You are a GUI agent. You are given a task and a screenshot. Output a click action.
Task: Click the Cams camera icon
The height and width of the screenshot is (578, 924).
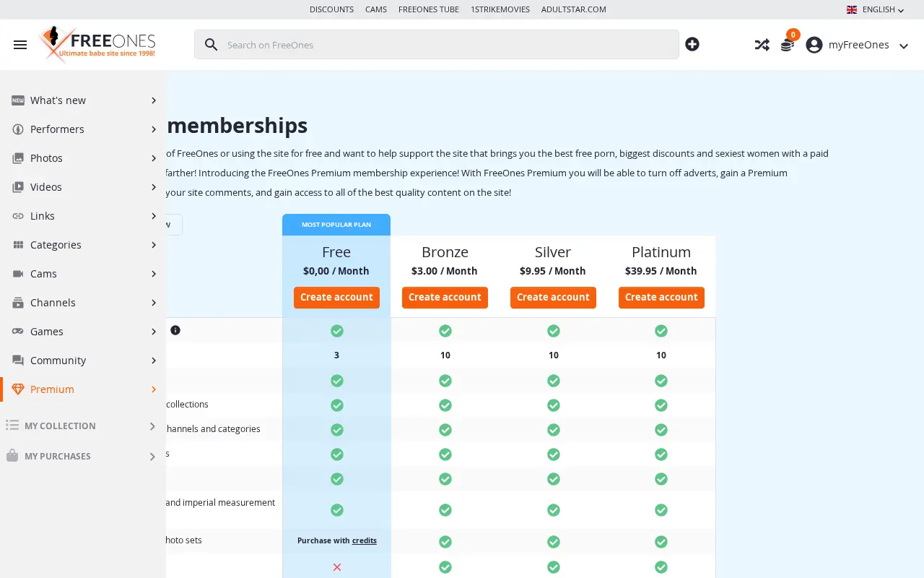(18, 274)
